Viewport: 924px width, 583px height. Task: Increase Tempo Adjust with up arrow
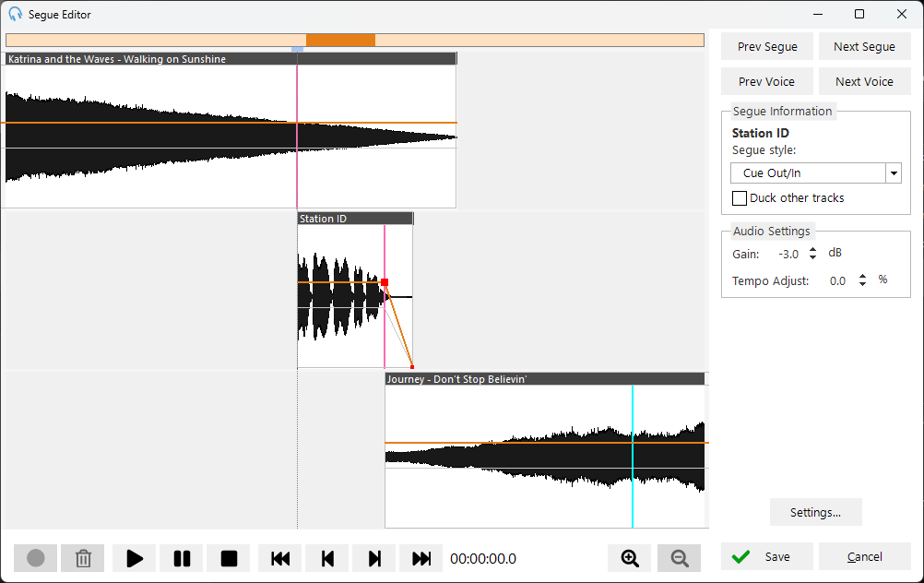863,276
